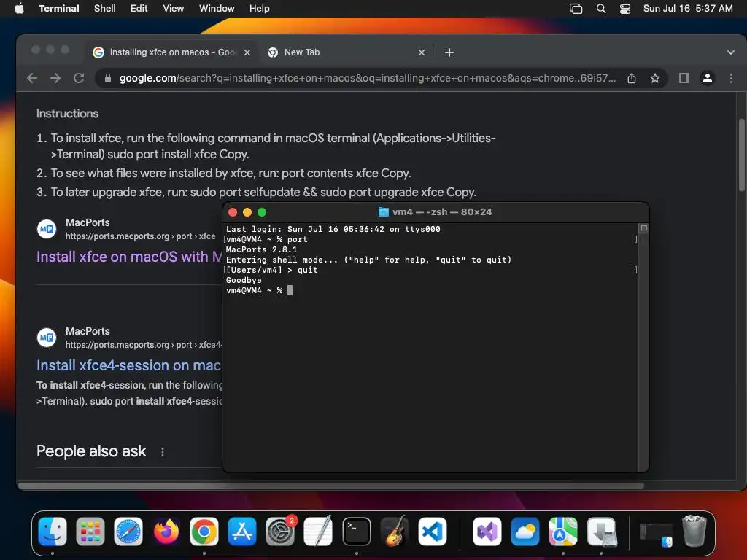Open GarageBand from the Dock

coord(395,532)
